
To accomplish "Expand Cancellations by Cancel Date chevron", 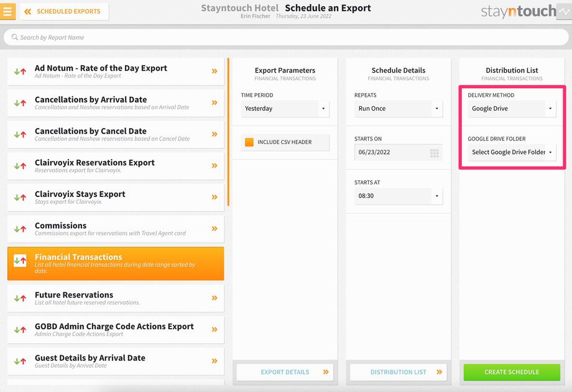I will coord(214,134).
